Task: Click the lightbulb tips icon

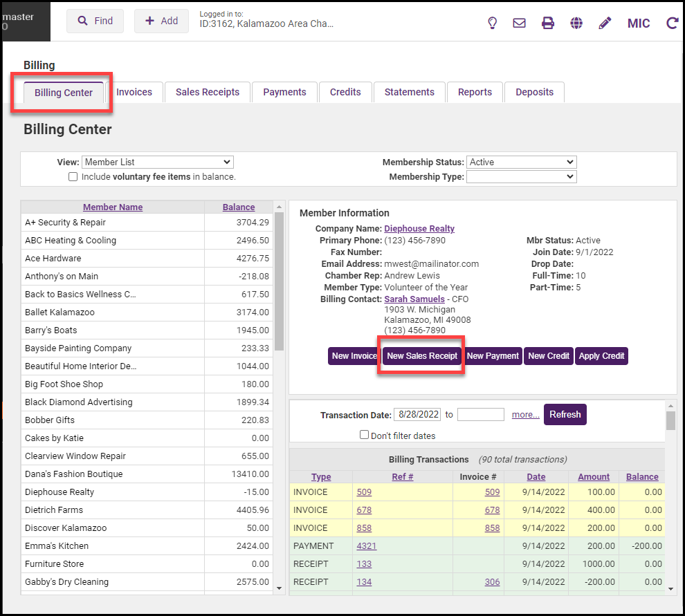Action: 493,23
